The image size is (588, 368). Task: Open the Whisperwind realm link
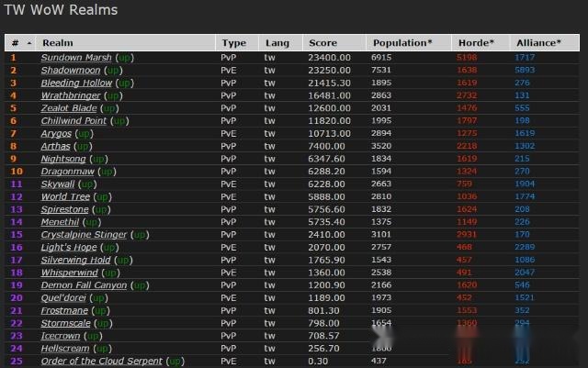click(x=70, y=273)
